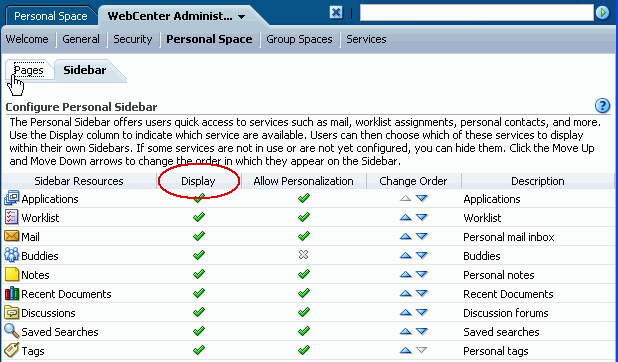The width and height of the screenshot is (618, 362).
Task: Click the Mail envelope icon
Action: click(11, 236)
